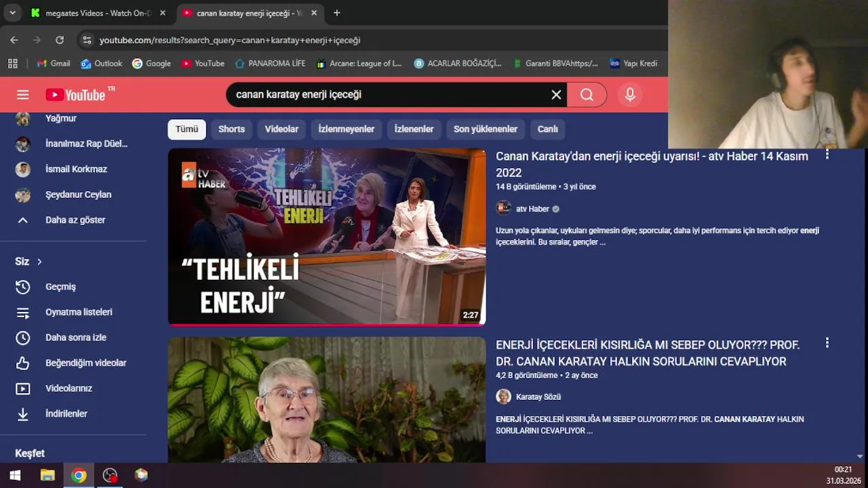Run the search with the magnifier button
This screenshot has width=868, height=488.
click(587, 95)
